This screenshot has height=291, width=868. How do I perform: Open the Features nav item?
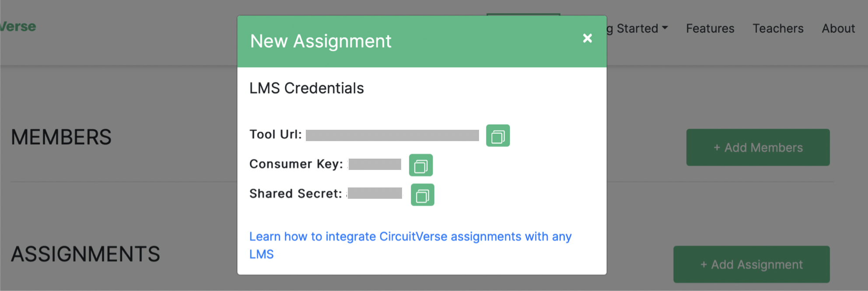coord(710,28)
